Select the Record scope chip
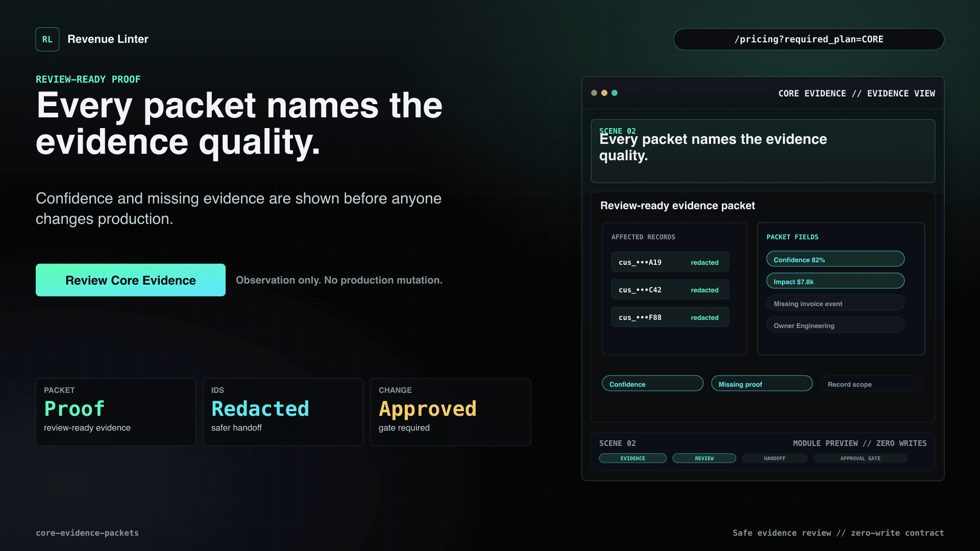980x551 pixels. pyautogui.click(x=871, y=384)
